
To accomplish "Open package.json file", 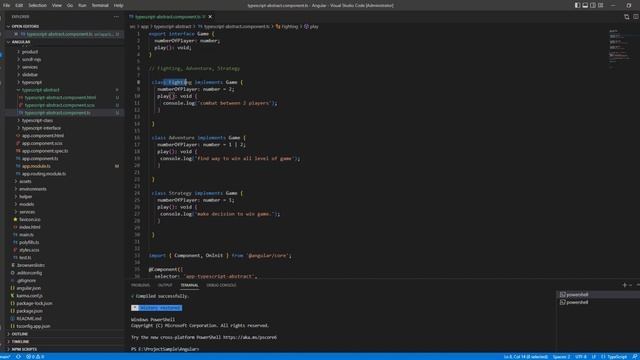I will click(x=29, y=311).
